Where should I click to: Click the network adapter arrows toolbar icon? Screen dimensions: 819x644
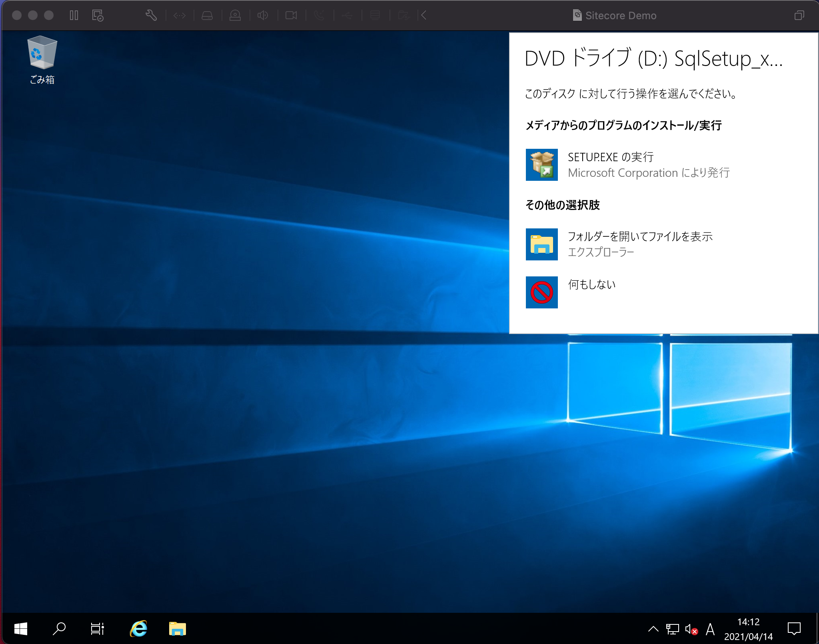click(180, 16)
